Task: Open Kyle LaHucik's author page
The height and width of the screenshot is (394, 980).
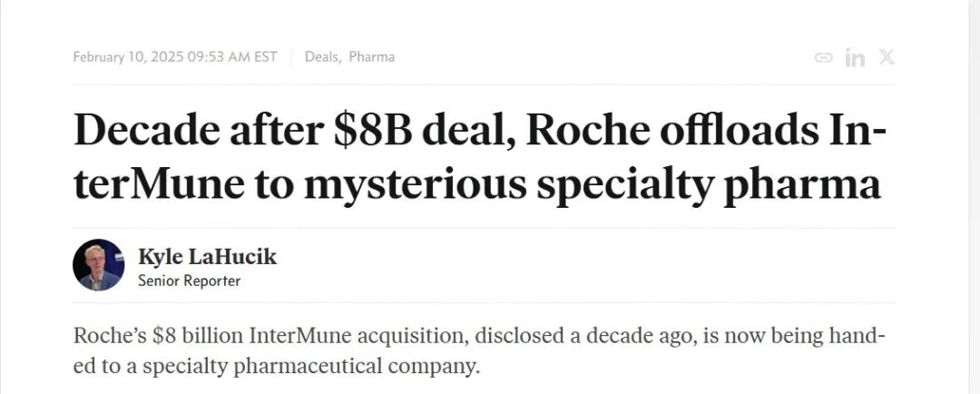Action: (207, 257)
